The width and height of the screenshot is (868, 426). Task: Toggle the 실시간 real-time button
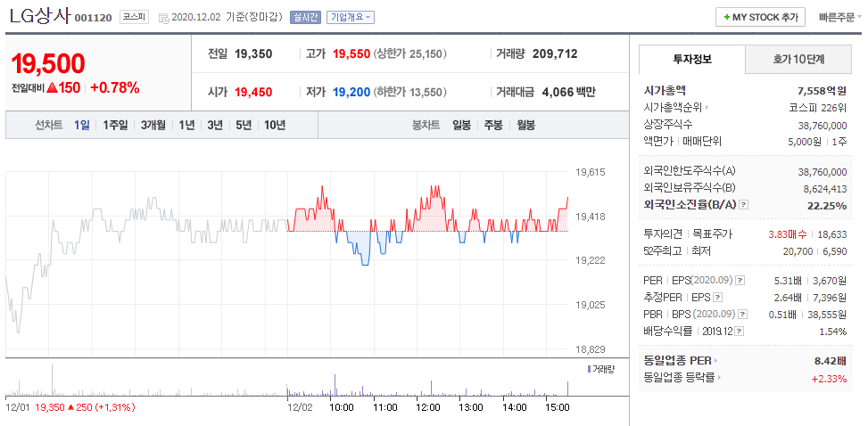tap(305, 17)
